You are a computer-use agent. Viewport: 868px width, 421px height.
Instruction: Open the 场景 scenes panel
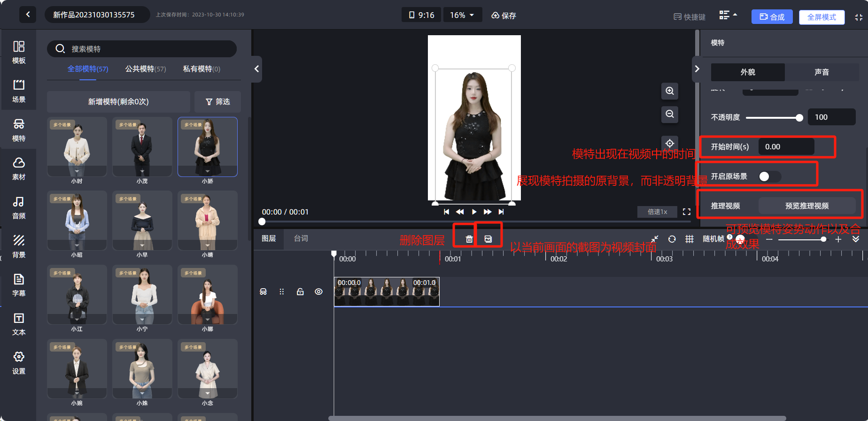pyautogui.click(x=19, y=91)
